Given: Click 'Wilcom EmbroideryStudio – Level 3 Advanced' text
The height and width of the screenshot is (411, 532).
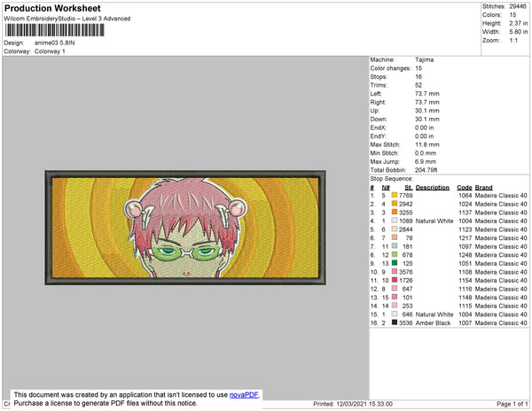Looking at the screenshot, I should (x=67, y=19).
